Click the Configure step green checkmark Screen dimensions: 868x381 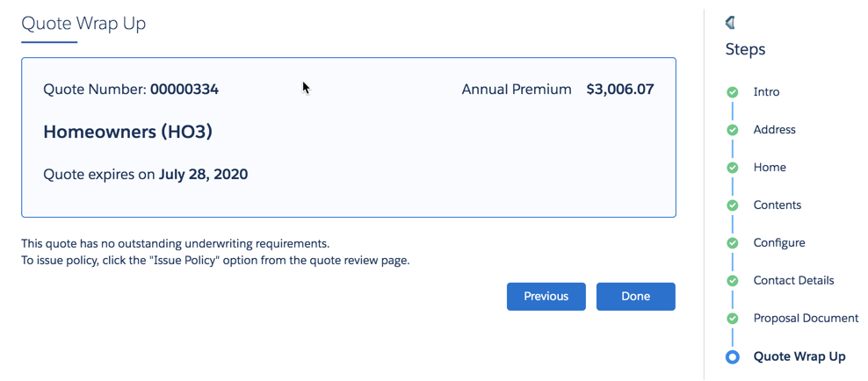(733, 243)
